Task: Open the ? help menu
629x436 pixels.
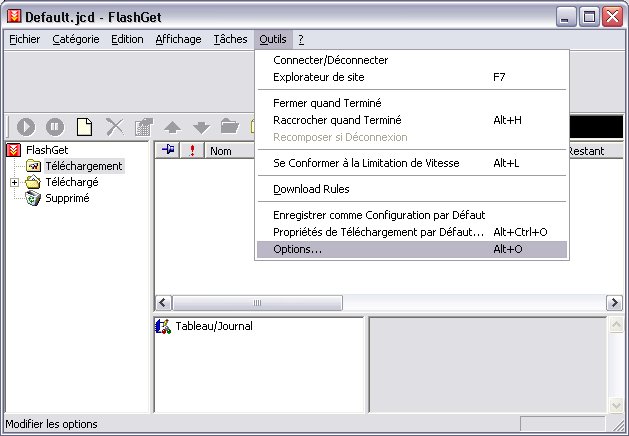Action: point(301,39)
